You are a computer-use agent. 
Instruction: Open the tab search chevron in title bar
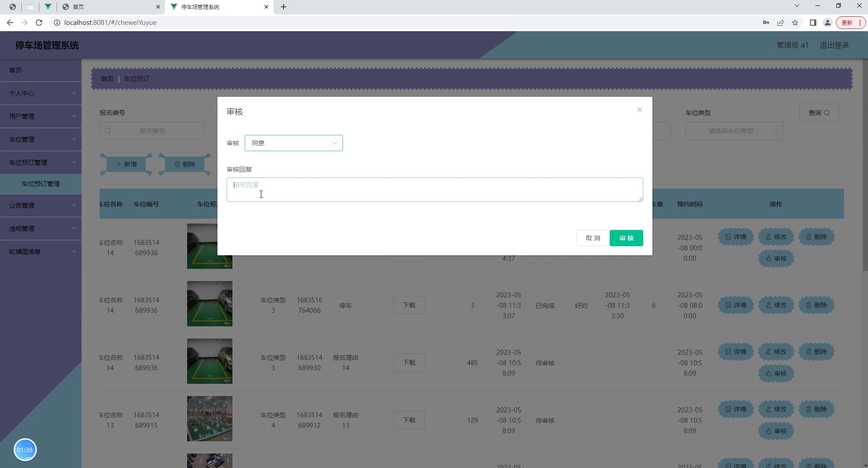797,6
